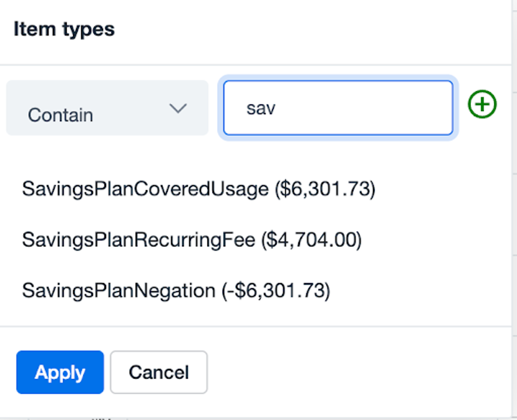Click the white Cancel button
Screen dimensions: 517x420
[159, 372]
